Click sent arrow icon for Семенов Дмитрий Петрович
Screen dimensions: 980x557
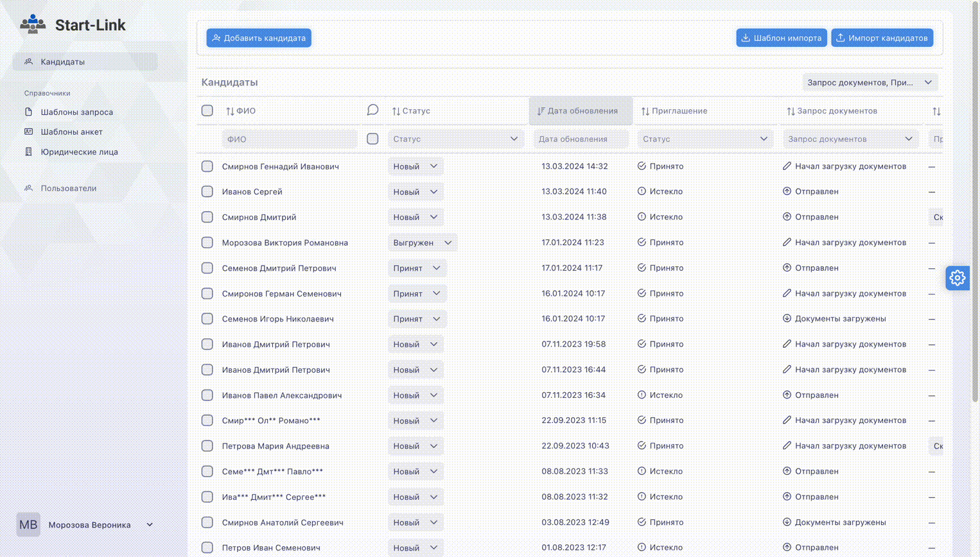click(787, 268)
